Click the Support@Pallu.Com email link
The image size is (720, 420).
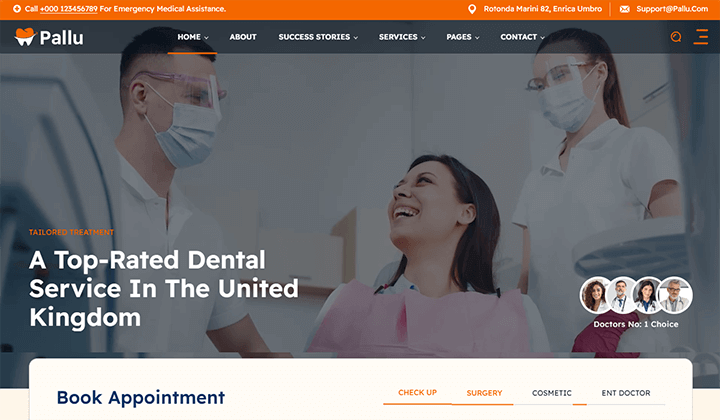pos(672,9)
